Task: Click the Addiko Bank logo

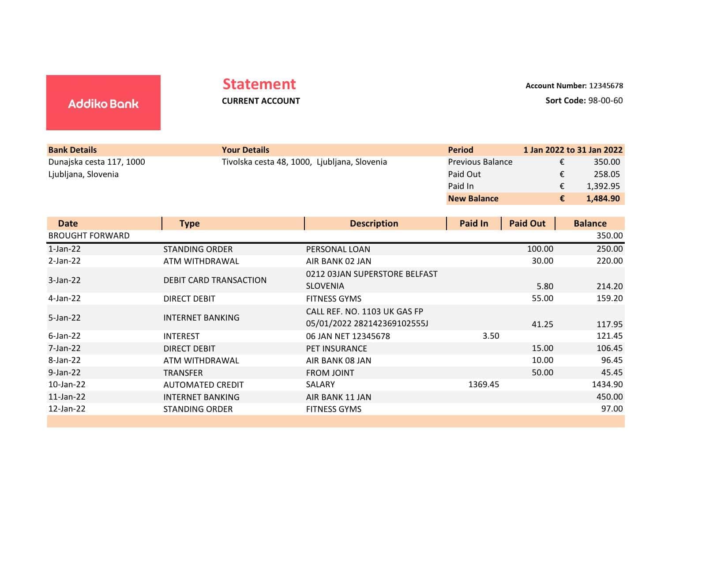Action: (x=103, y=102)
